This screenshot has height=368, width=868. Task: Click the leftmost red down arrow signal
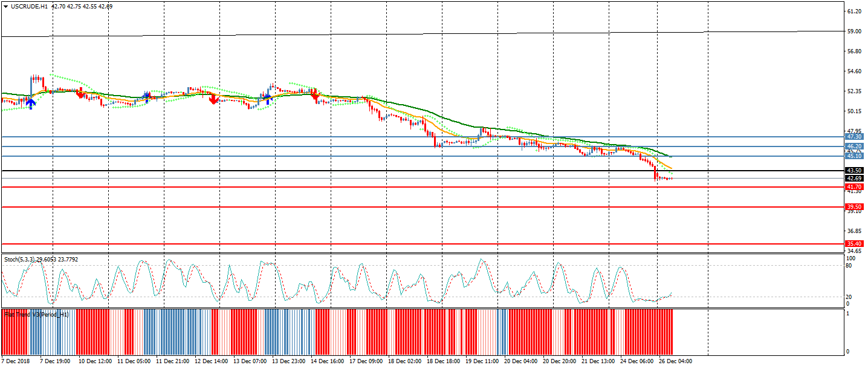tap(80, 94)
